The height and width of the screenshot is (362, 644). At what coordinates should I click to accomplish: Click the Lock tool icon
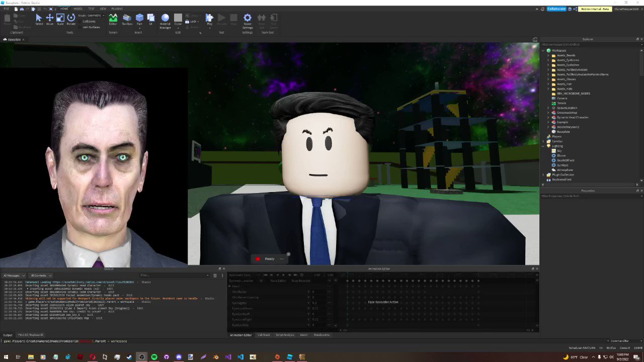188,22
